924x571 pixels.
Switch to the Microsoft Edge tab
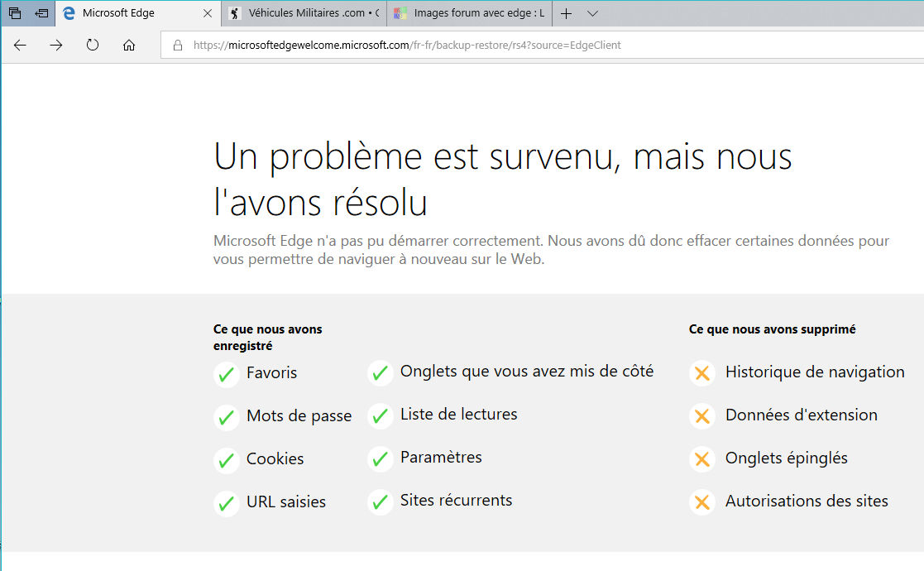[138, 13]
